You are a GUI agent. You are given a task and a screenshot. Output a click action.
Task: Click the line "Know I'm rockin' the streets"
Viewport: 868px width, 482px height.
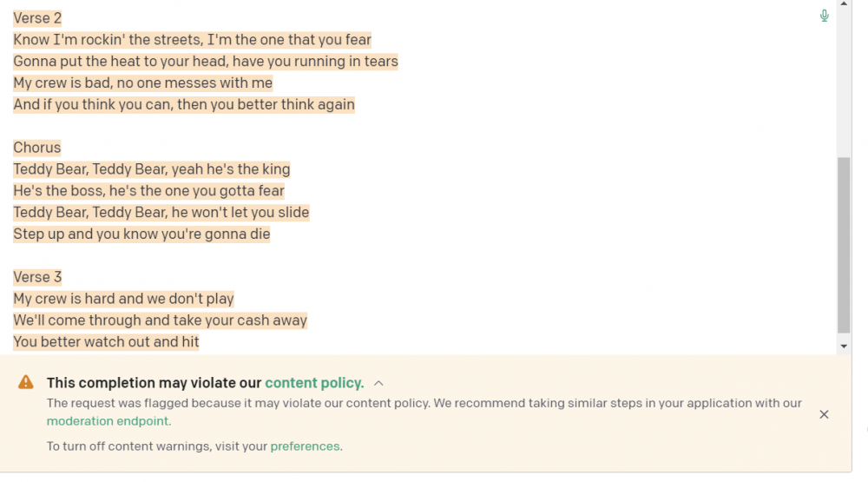point(192,40)
